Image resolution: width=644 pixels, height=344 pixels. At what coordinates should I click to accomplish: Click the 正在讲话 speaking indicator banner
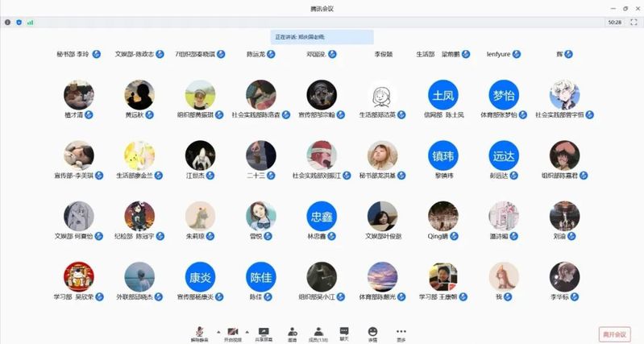322,36
